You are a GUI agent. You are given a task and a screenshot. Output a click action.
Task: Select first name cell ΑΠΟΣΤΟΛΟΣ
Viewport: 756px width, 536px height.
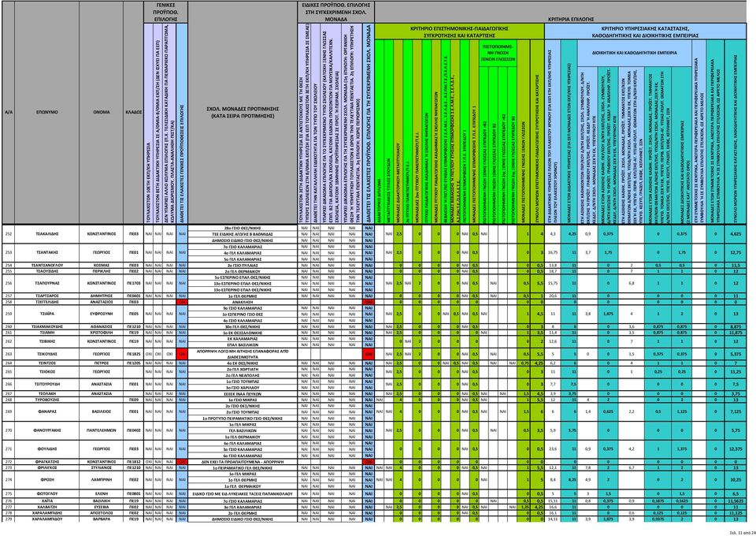[102, 513]
